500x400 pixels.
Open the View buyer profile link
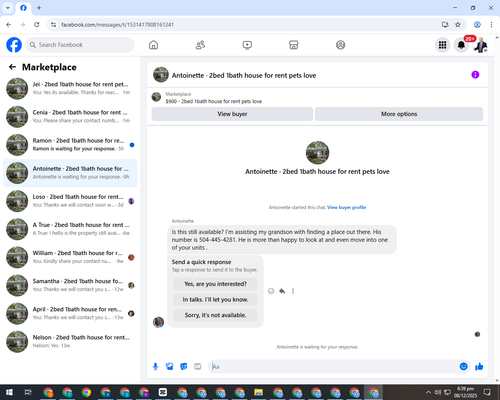coord(347,207)
